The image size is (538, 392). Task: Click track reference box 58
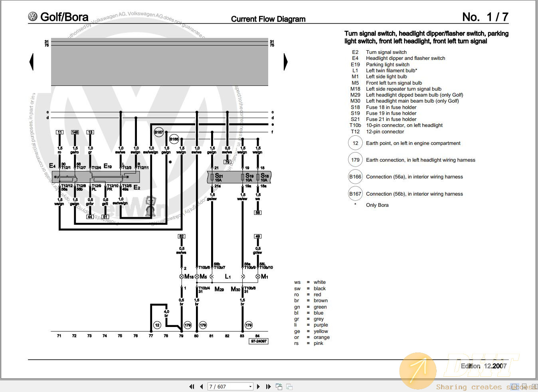click(258, 212)
